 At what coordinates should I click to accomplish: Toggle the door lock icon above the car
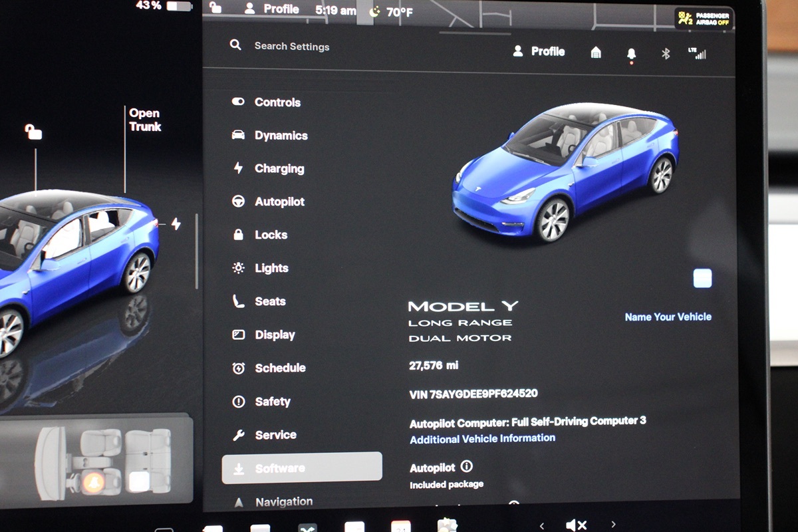click(x=33, y=132)
